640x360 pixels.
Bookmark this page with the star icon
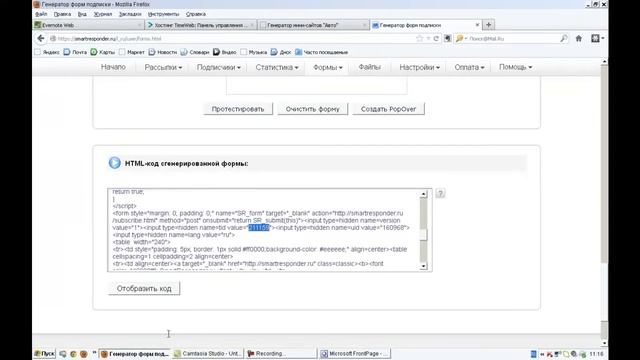[419, 38]
